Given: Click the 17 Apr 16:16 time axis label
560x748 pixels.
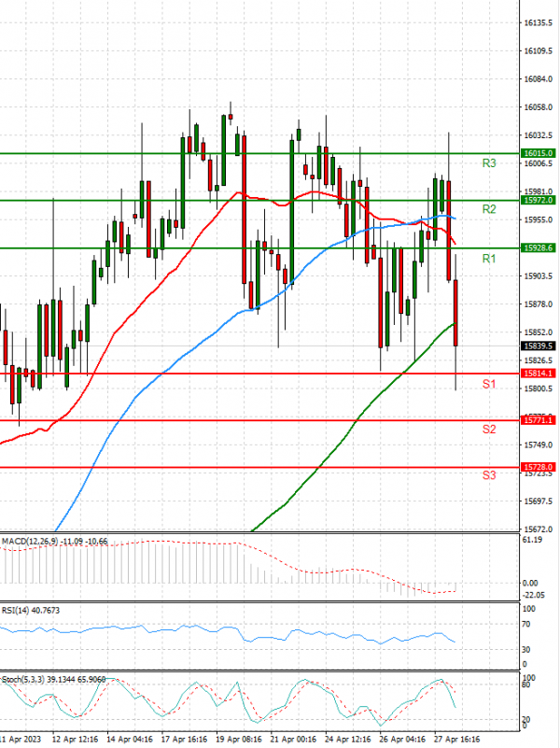Looking at the screenshot, I should coord(185,740).
